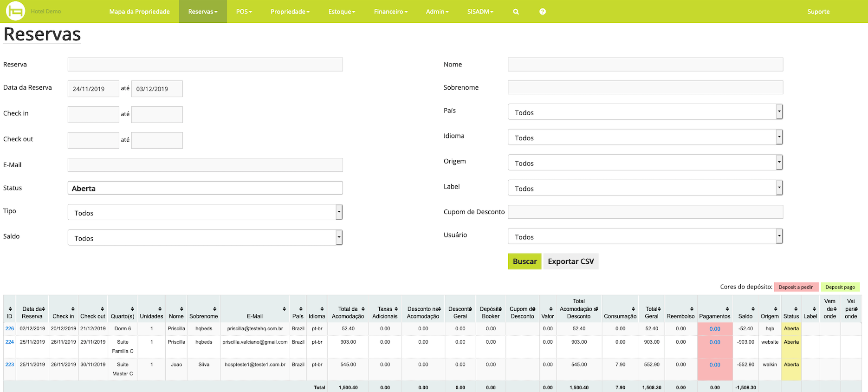The height and width of the screenshot is (392, 868).
Task: Click payment 0.00 for reservation 223
Action: [x=715, y=365]
